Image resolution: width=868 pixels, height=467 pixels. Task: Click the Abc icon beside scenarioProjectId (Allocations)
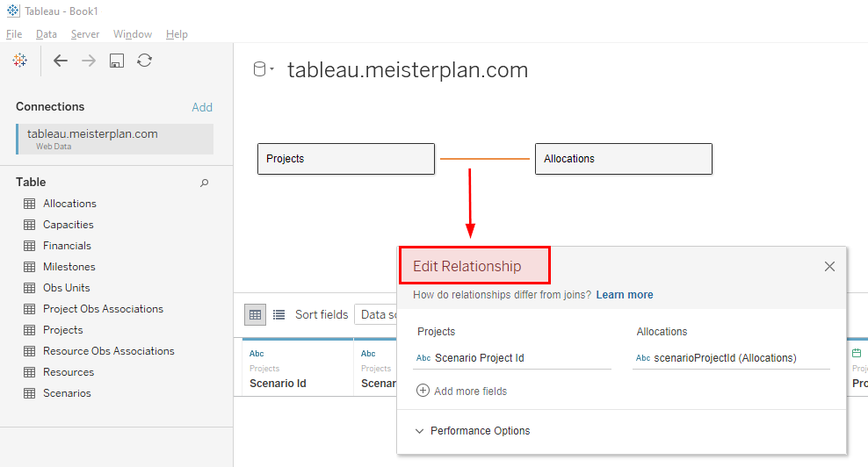pos(643,358)
